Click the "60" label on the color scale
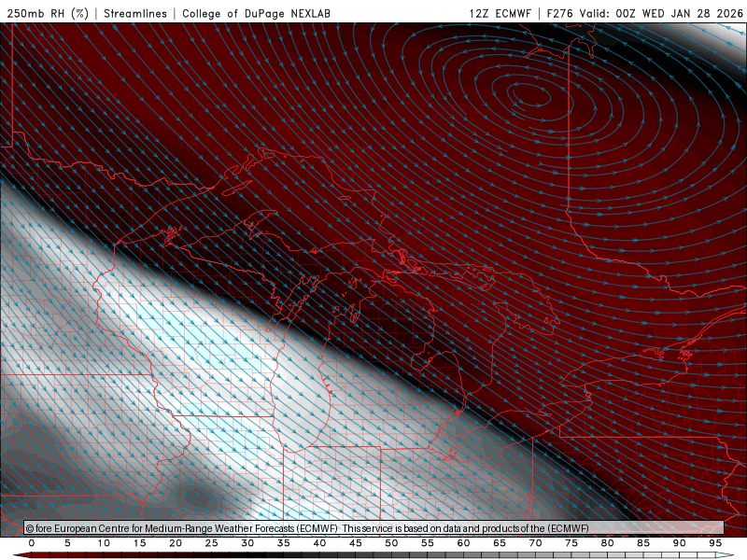Viewport: 747px width, 560px height. (463, 543)
